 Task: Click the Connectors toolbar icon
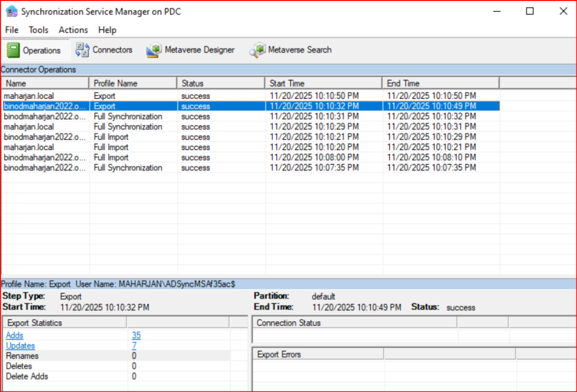click(x=82, y=50)
